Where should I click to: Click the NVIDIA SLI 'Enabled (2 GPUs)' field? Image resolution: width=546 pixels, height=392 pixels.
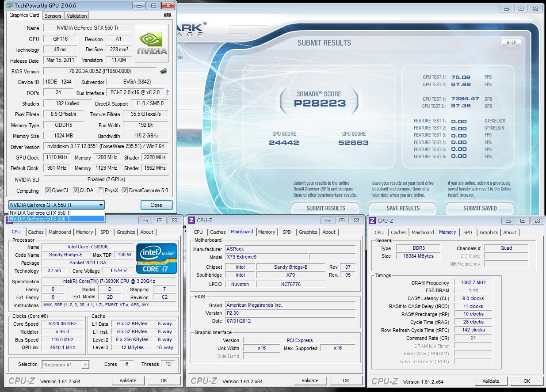tap(106, 179)
